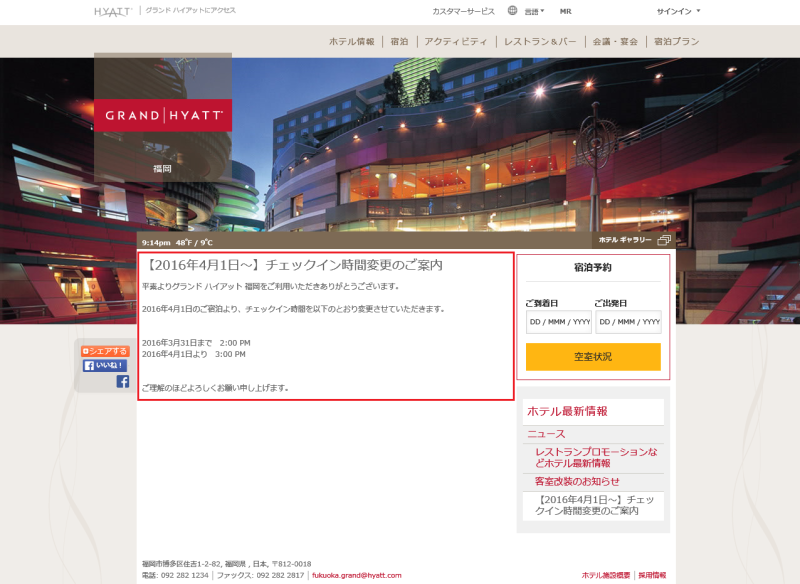
Task: Open the 会議・宴会 menu
Action: tap(615, 41)
